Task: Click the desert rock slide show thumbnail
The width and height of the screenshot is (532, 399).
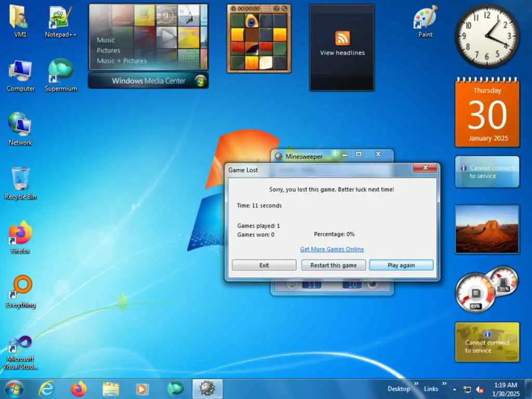Action: pos(487,229)
